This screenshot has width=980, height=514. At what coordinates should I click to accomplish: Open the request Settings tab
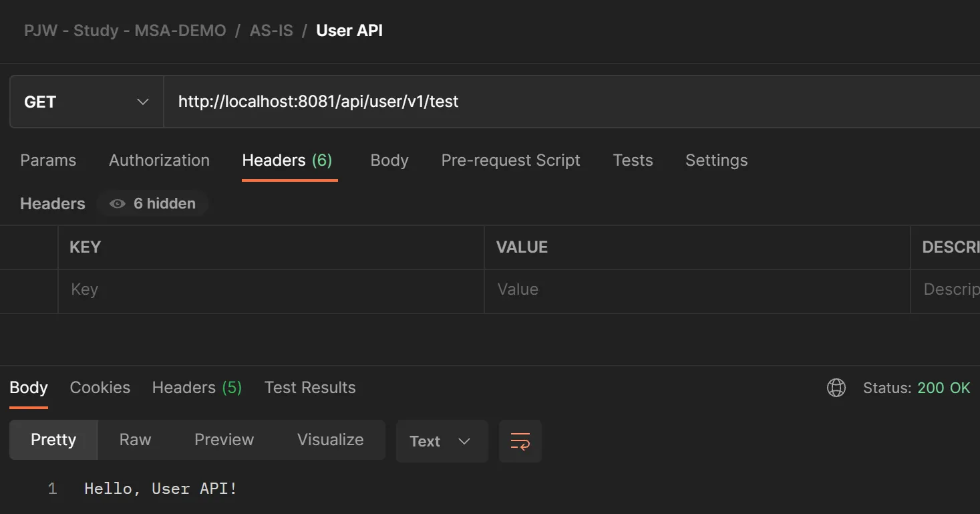pyautogui.click(x=716, y=160)
